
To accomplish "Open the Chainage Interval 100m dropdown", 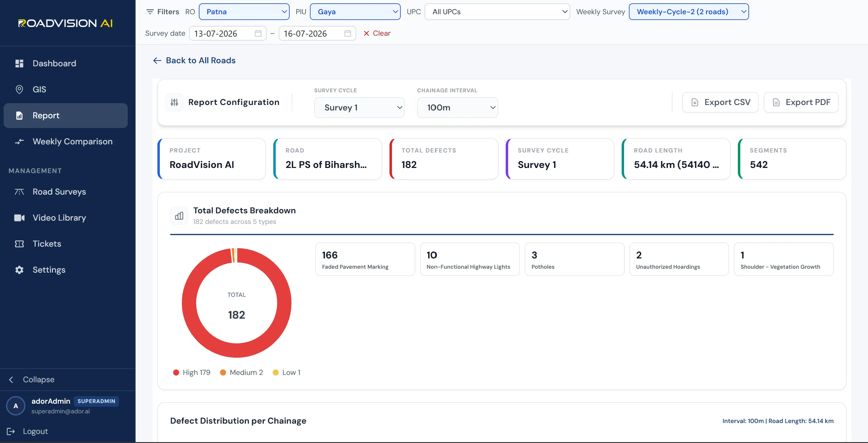I will click(457, 107).
